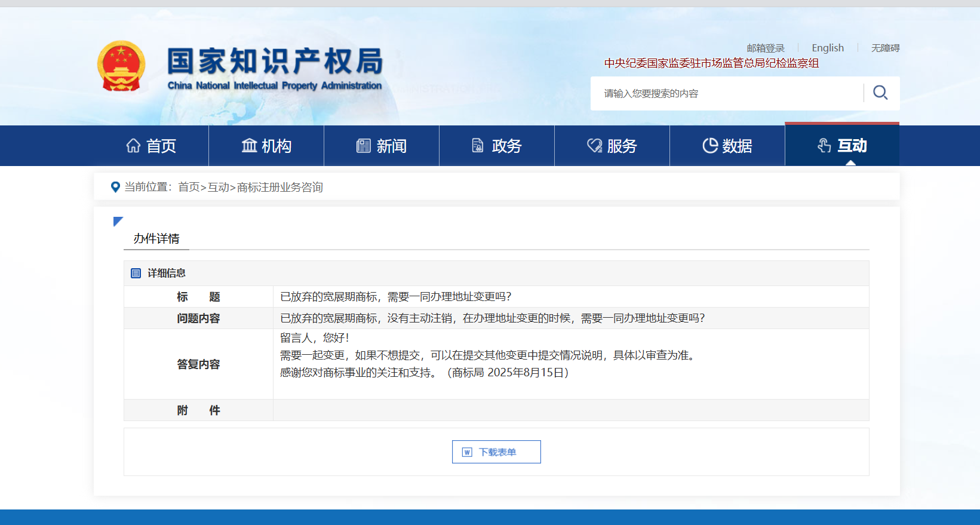Click the 详细信息 list icon
980x525 pixels.
(136, 273)
